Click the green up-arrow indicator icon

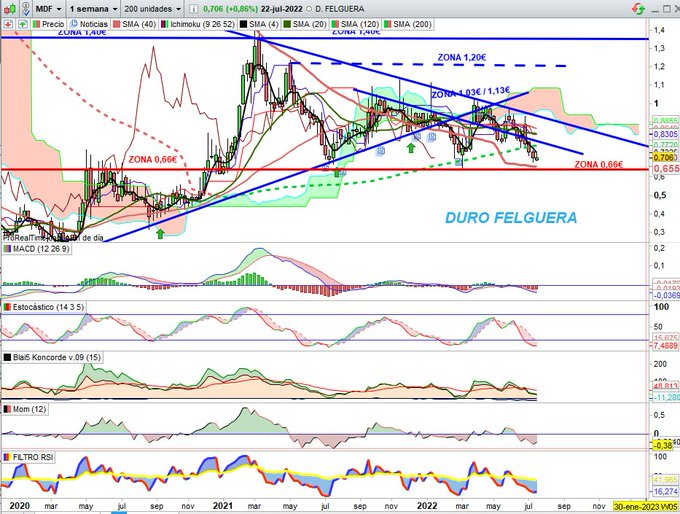coord(22,24)
